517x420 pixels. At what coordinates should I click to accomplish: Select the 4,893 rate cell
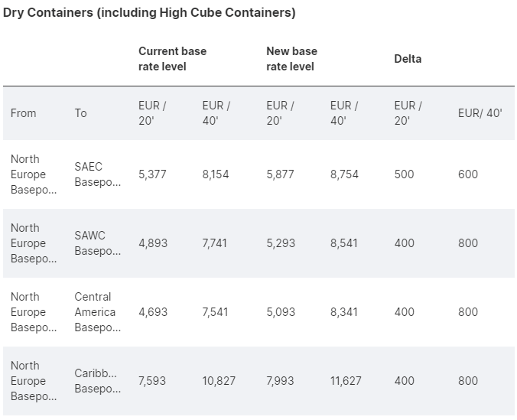click(x=152, y=243)
